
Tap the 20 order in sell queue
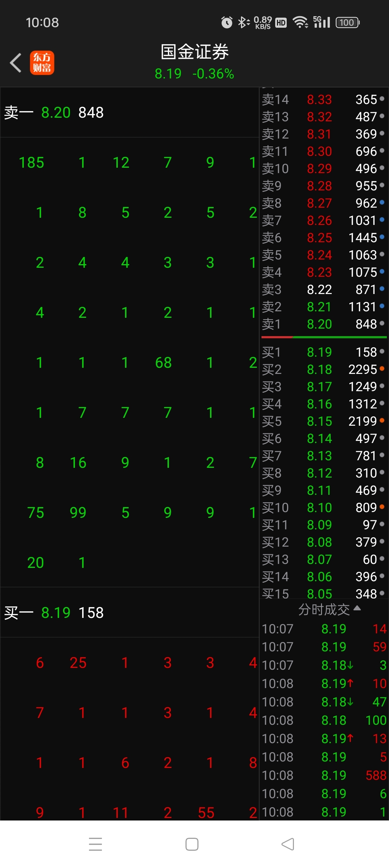click(x=36, y=563)
